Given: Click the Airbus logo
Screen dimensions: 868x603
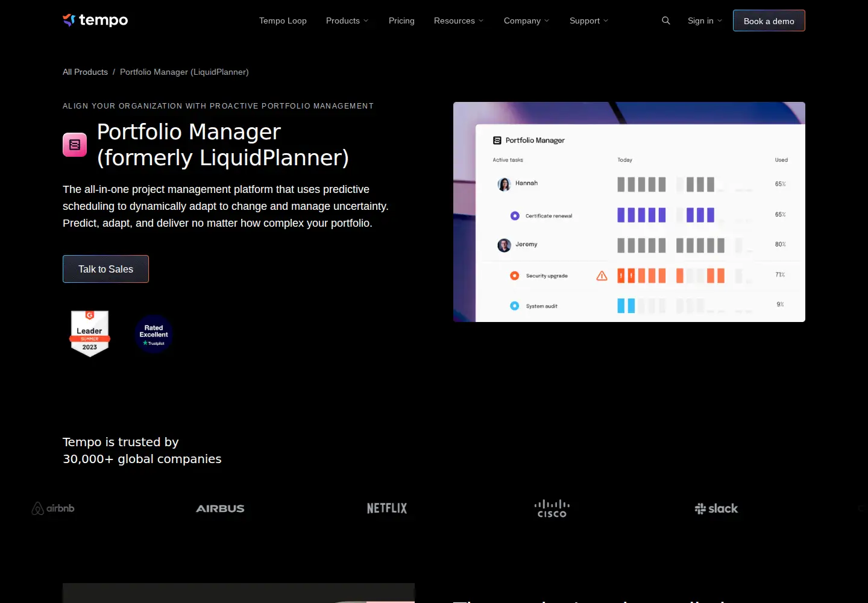Looking at the screenshot, I should [220, 509].
